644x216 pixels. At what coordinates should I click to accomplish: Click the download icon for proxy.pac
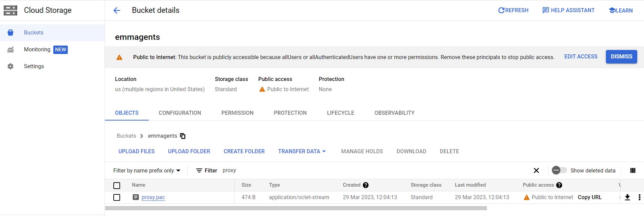[627, 197]
